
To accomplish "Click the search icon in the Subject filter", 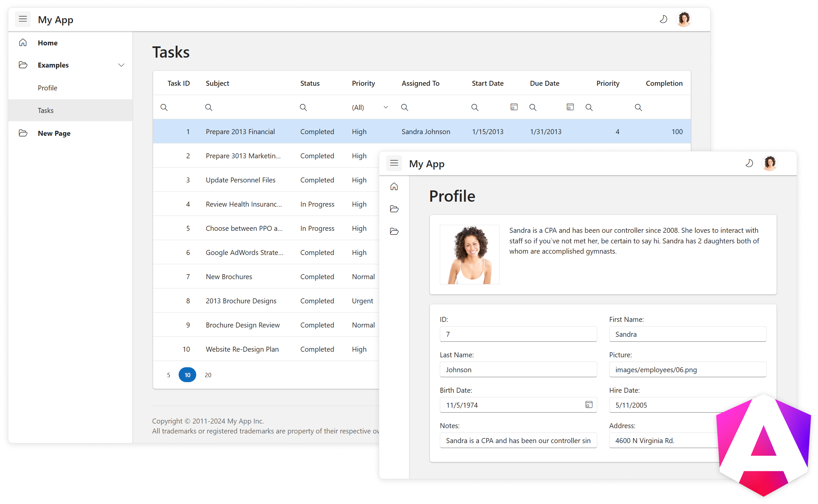I will tap(208, 107).
